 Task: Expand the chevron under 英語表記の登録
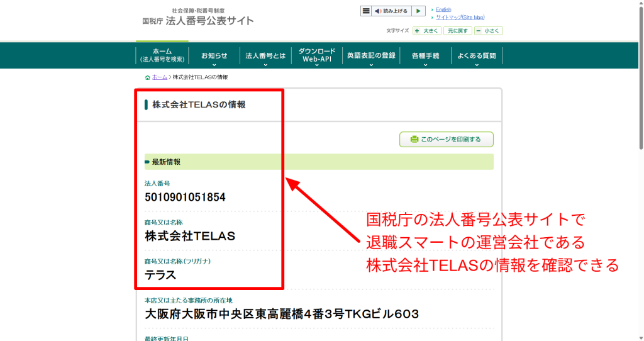pos(371,65)
